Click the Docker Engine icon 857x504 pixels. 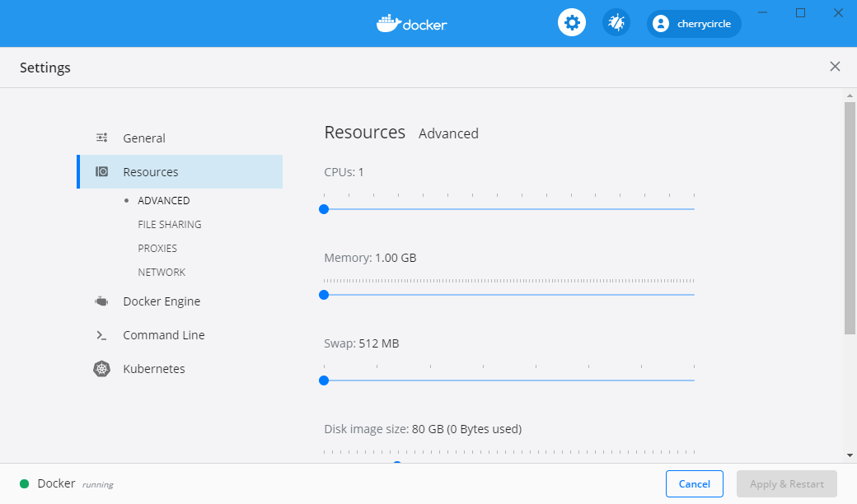[x=101, y=301]
